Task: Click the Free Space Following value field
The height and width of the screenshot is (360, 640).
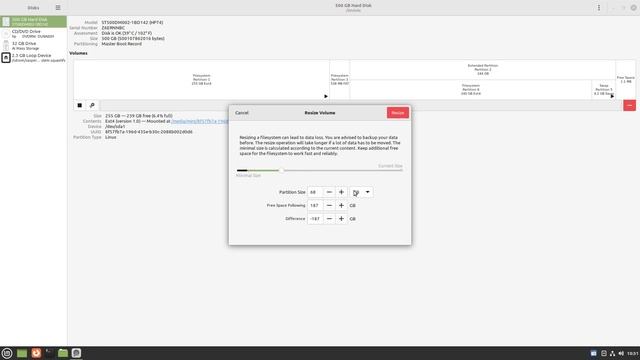Action: tap(316, 205)
